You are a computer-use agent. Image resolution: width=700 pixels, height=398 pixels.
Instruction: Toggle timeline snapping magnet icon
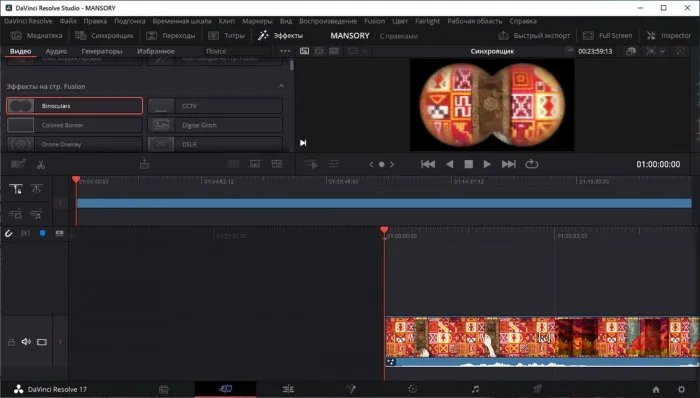pyautogui.click(x=8, y=233)
